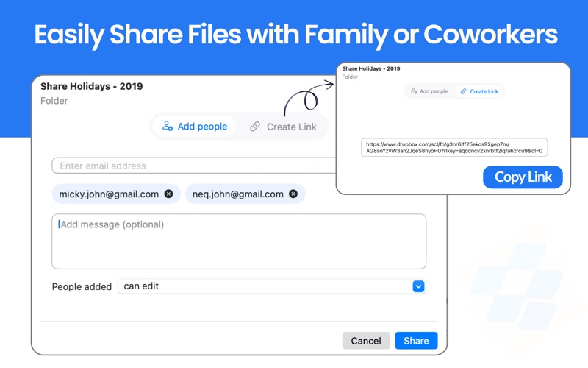588x368 pixels.
Task: Remove micky.john@gmail.com with its x icon
Action: pyautogui.click(x=169, y=194)
